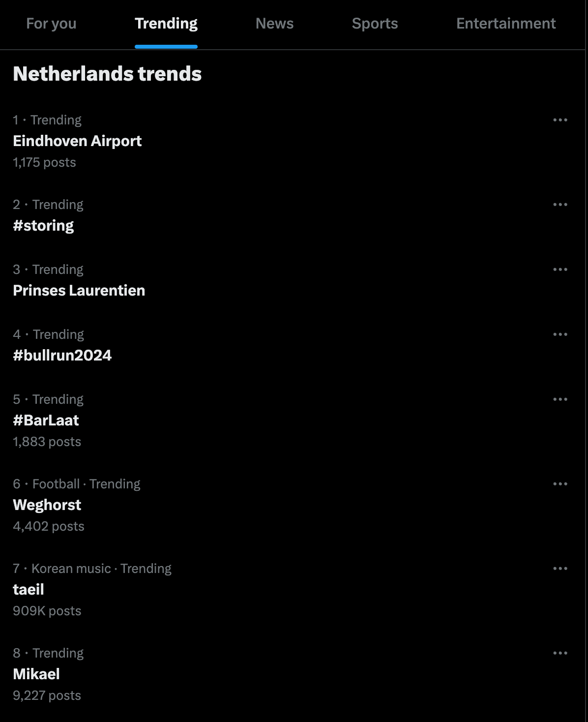View posts about Eindhoven Airport

77,141
